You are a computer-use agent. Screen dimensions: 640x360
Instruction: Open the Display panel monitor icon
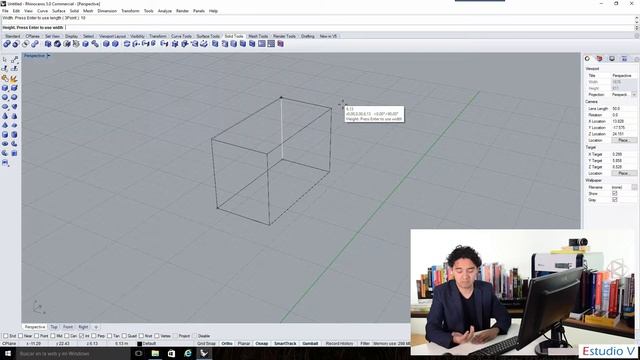click(612, 59)
